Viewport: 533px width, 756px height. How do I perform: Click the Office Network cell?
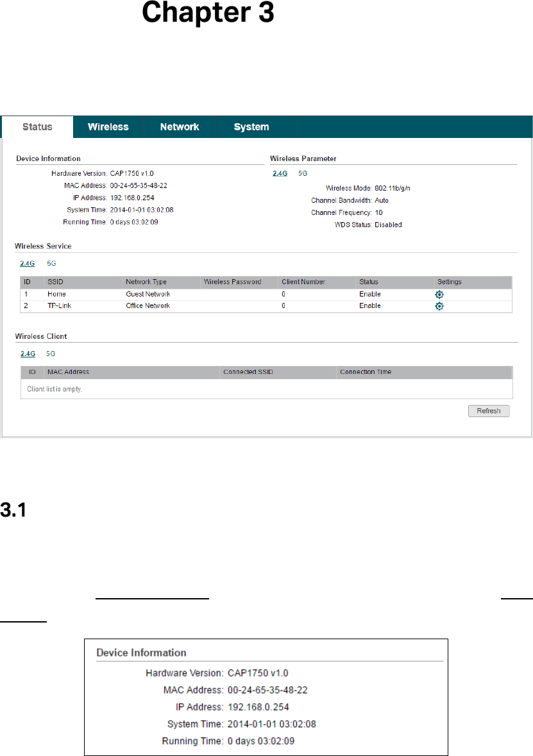pyautogui.click(x=148, y=305)
